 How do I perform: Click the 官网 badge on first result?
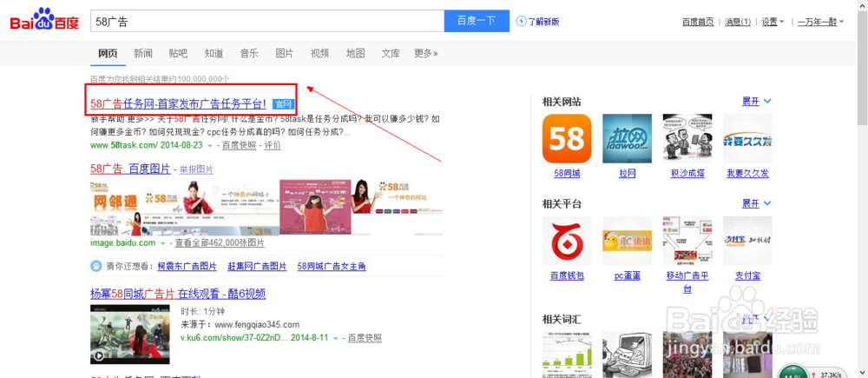click(283, 104)
